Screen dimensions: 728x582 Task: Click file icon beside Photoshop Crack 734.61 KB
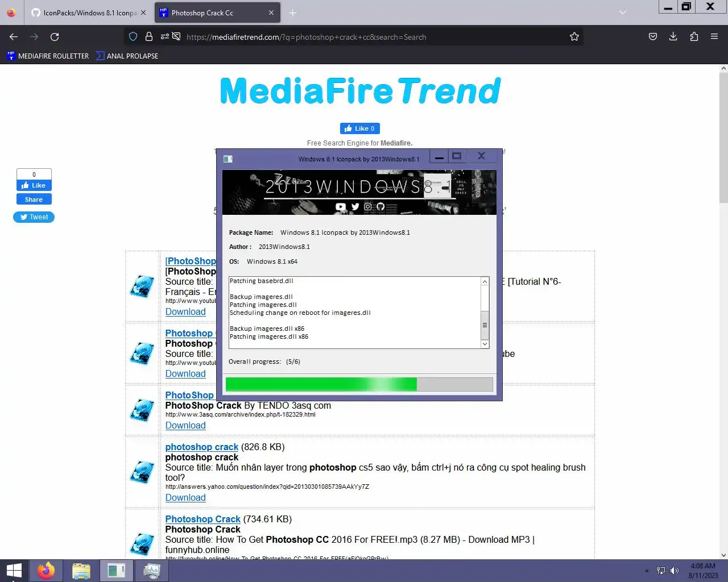click(142, 544)
